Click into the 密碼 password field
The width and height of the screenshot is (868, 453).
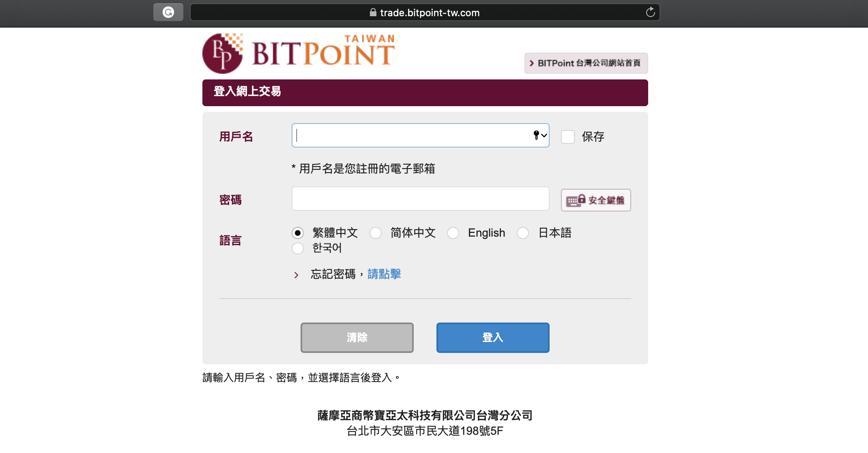[420, 199]
